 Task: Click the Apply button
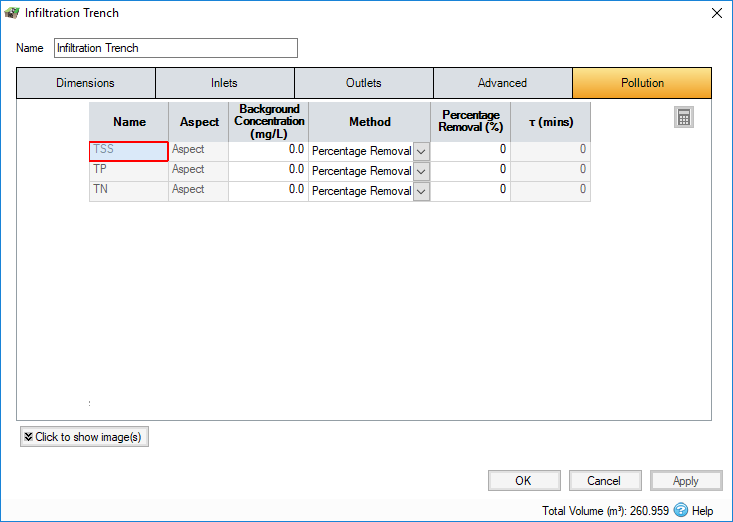(x=686, y=480)
